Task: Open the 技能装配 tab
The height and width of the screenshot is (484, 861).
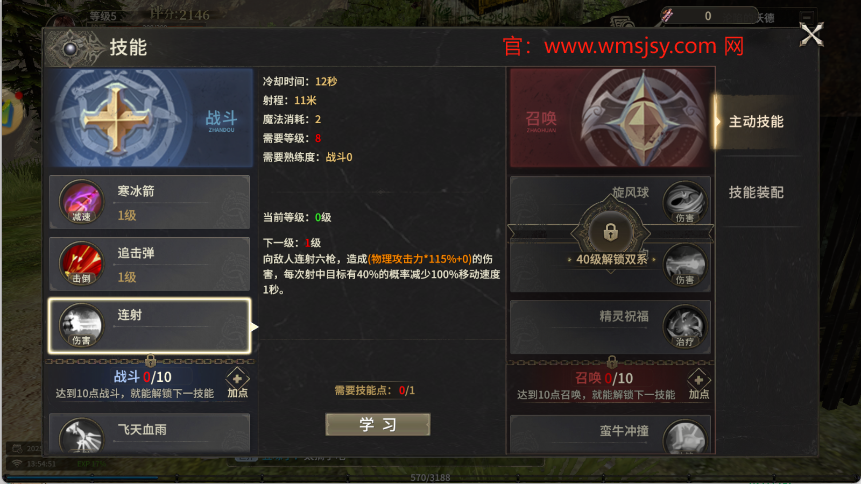Action: pyautogui.click(x=756, y=192)
